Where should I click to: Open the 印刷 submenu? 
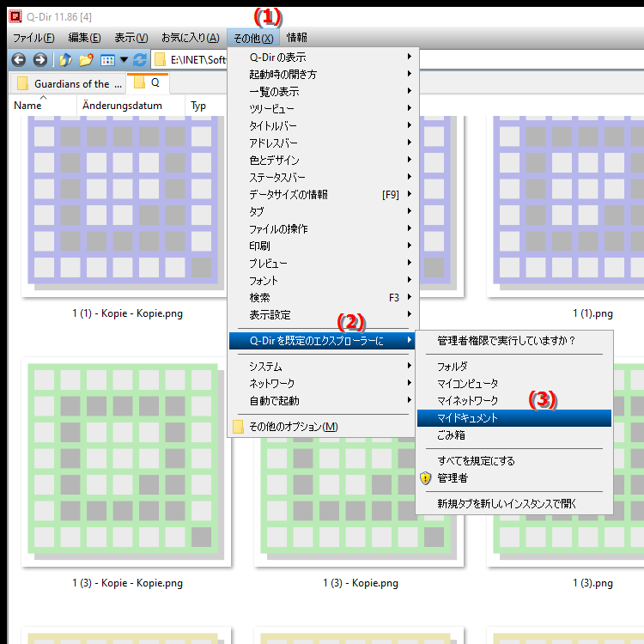click(x=322, y=246)
